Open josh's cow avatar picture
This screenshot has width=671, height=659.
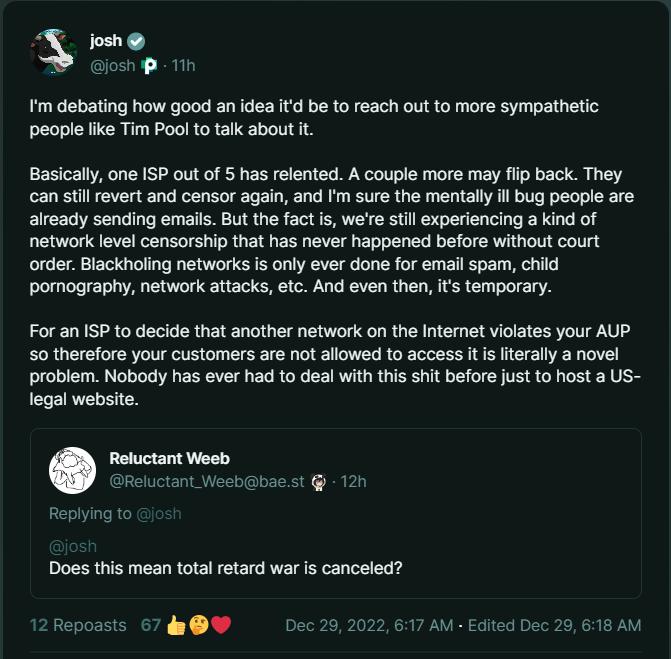coord(54,52)
